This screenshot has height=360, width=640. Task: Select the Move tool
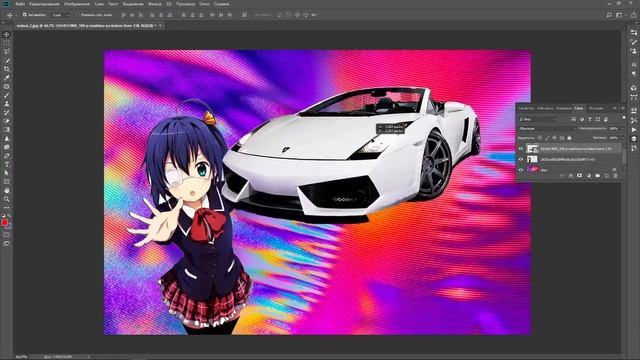coord(7,35)
